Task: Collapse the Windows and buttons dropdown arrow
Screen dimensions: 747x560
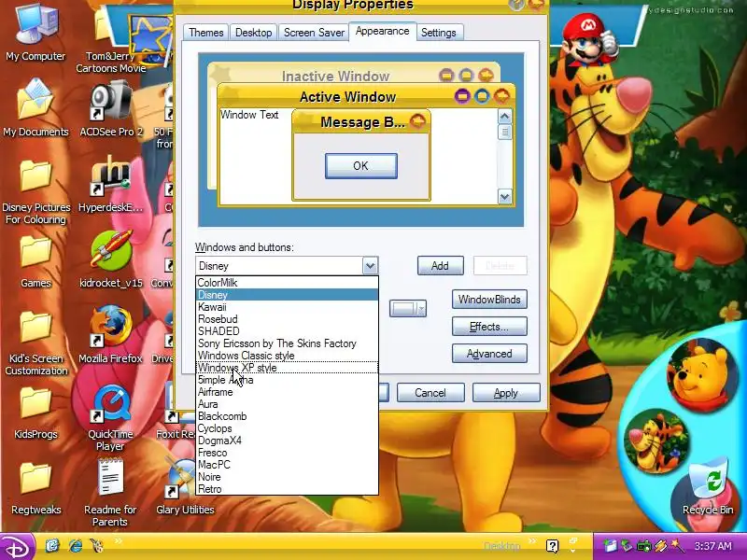Action: pos(370,266)
